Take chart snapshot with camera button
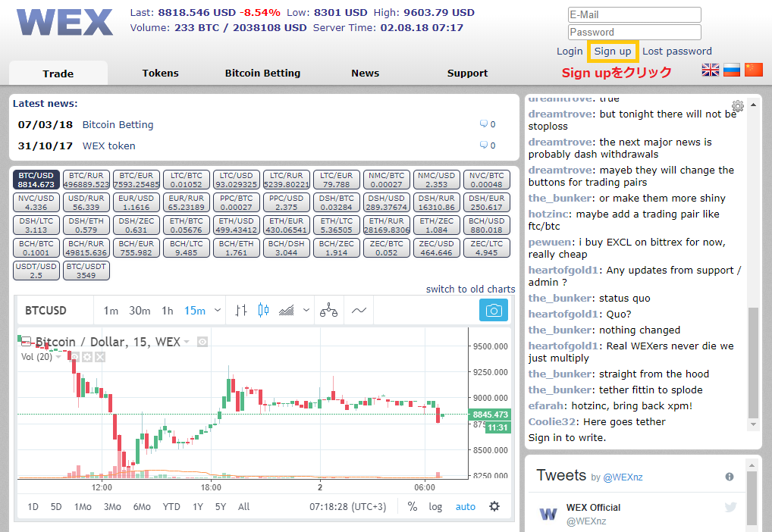The width and height of the screenshot is (772, 532). click(494, 311)
